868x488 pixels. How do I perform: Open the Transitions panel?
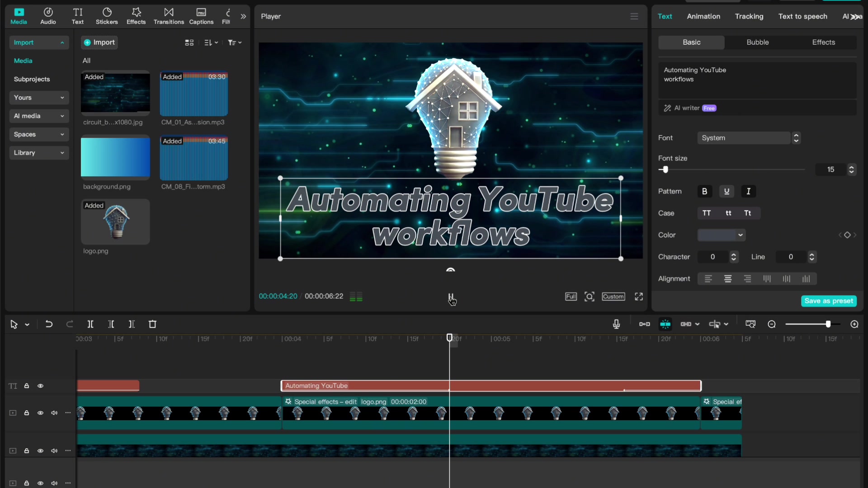point(168,16)
